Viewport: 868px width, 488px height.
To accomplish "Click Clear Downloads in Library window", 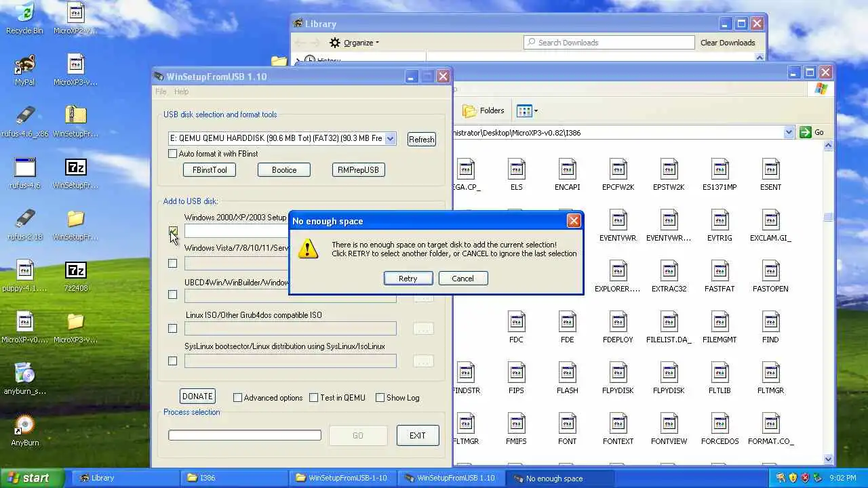I will pos(728,43).
